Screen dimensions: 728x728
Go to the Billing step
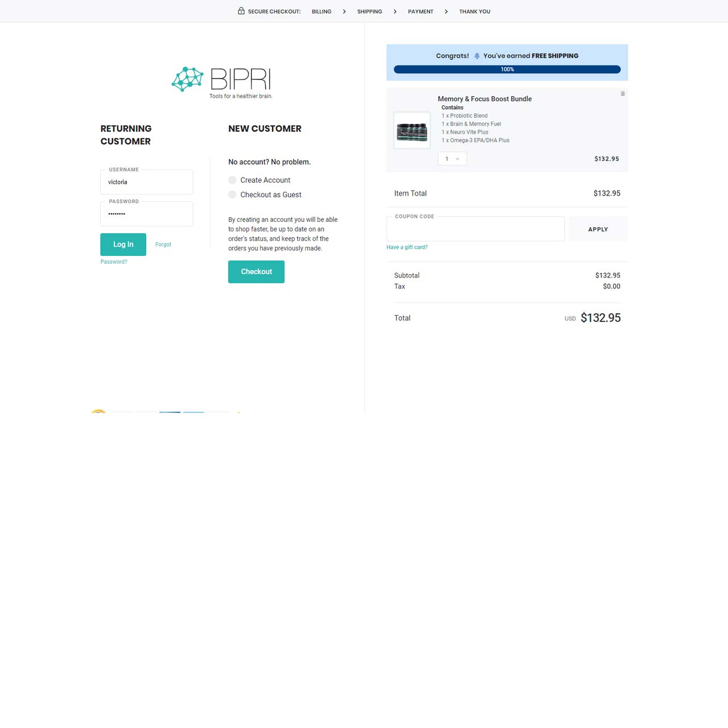tap(321, 11)
